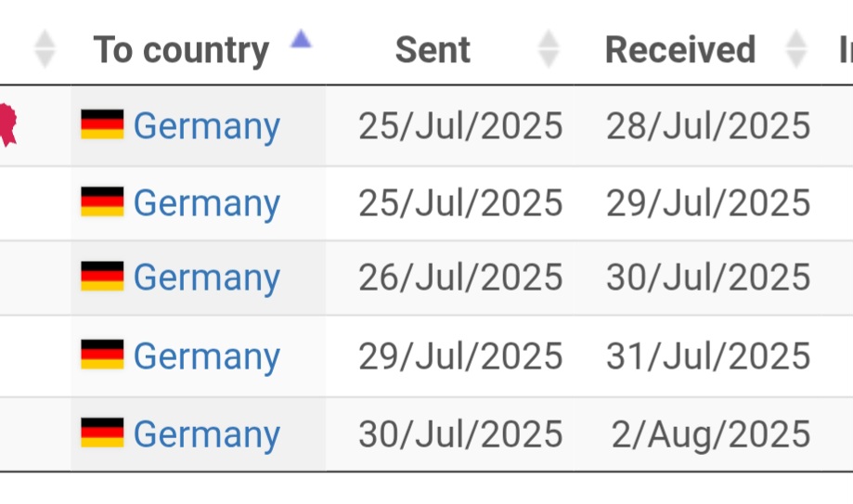Sort table by Sent column header
The height and width of the screenshot is (504, 853).
coord(433,50)
